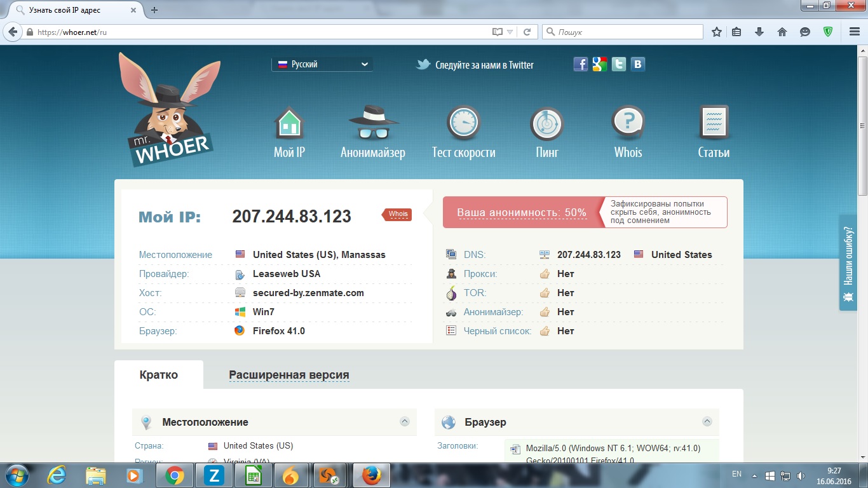Switch to the Расширенная версия tab

click(x=289, y=375)
